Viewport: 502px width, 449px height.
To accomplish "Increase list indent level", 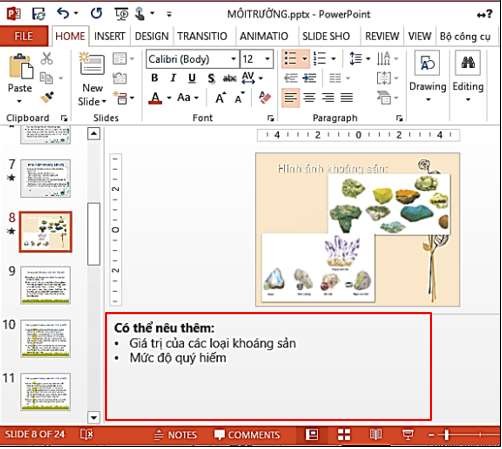I will click(309, 78).
